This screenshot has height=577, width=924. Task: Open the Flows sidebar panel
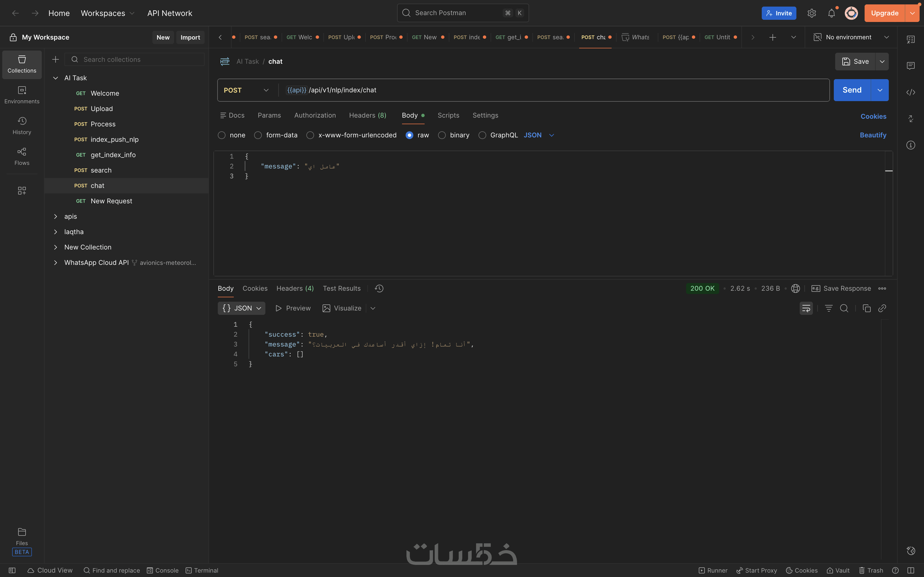[22, 156]
